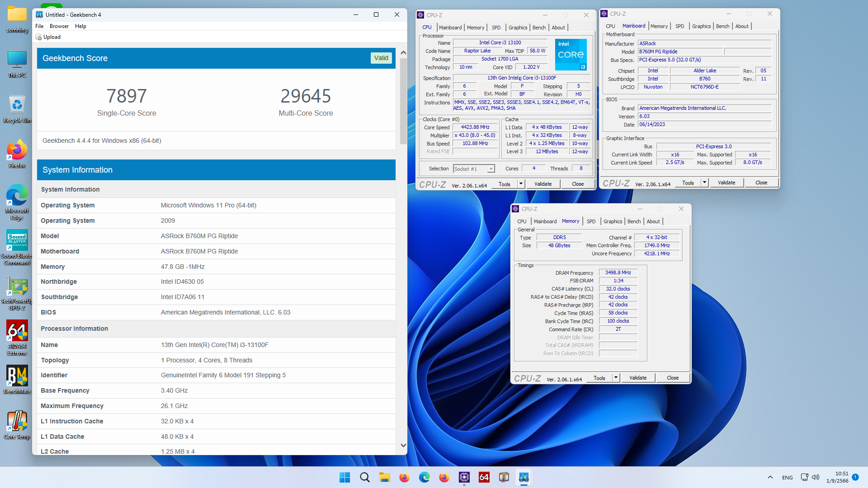Click the Valid badge in Geekbench Score
The width and height of the screenshot is (868, 488).
[381, 58]
